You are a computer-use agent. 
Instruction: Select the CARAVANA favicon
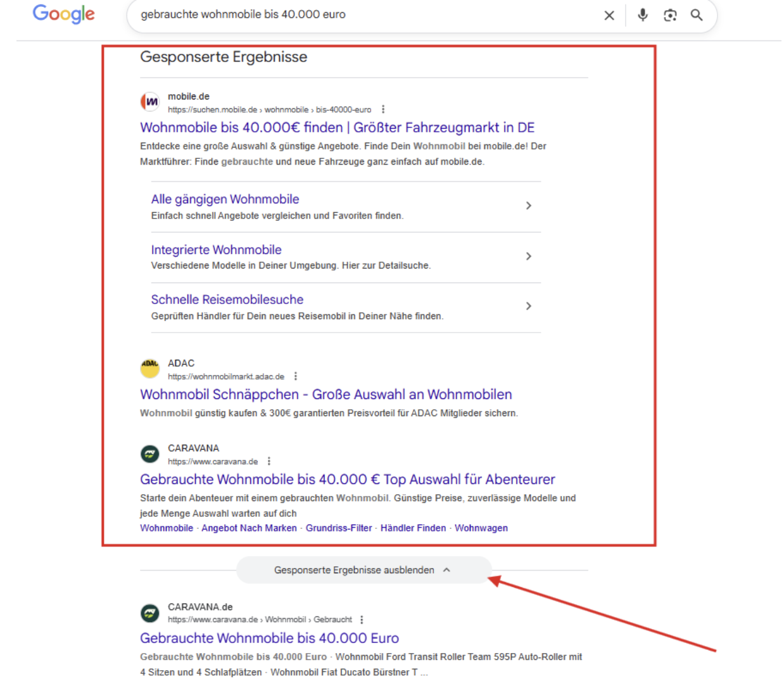[150, 454]
